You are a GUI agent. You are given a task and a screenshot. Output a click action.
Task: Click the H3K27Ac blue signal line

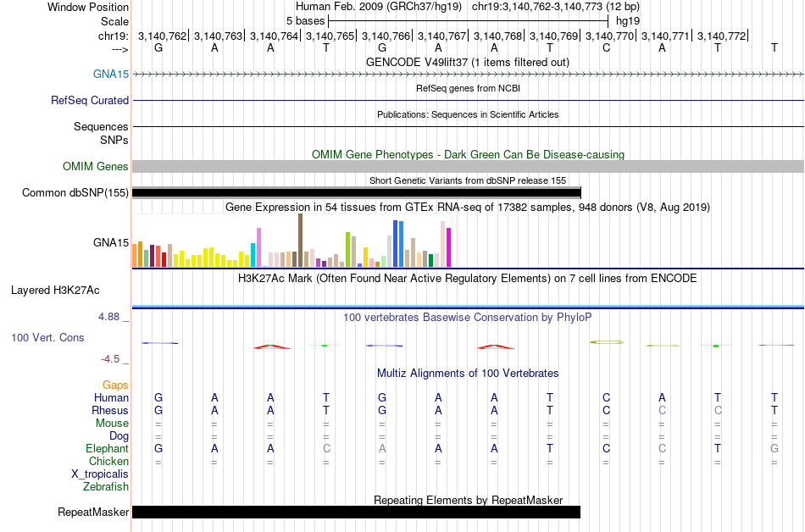click(468, 307)
